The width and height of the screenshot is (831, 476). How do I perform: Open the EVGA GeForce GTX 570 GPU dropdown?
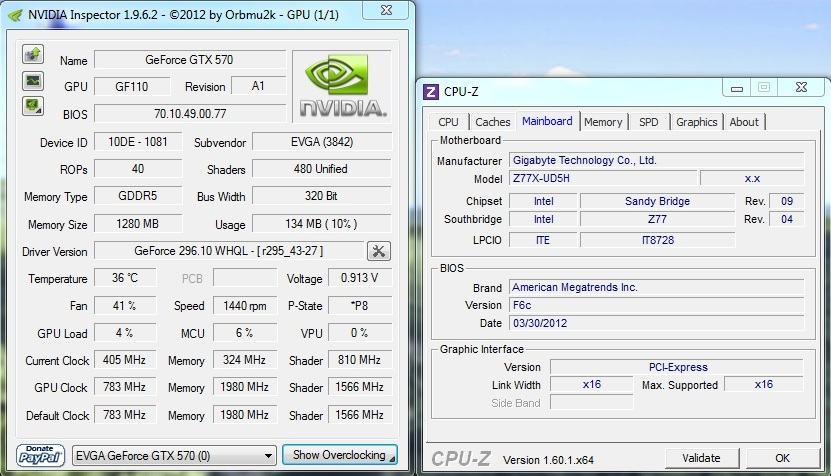174,455
